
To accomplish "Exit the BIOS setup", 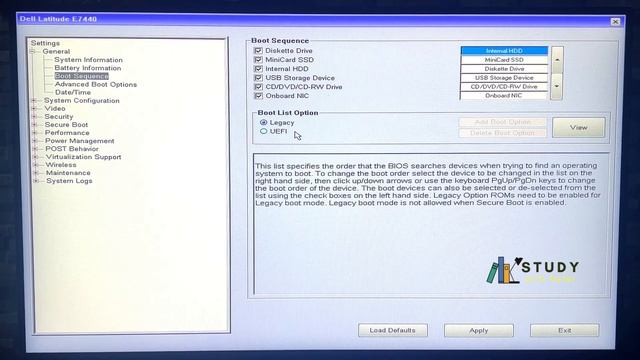I will (x=564, y=330).
